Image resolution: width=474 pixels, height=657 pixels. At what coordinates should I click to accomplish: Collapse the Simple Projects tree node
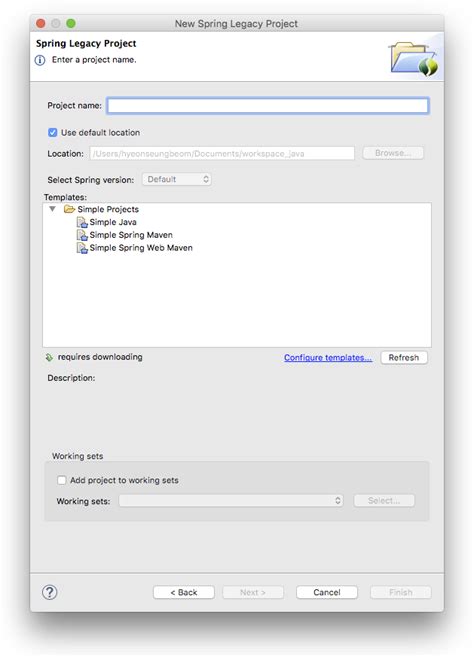52,209
